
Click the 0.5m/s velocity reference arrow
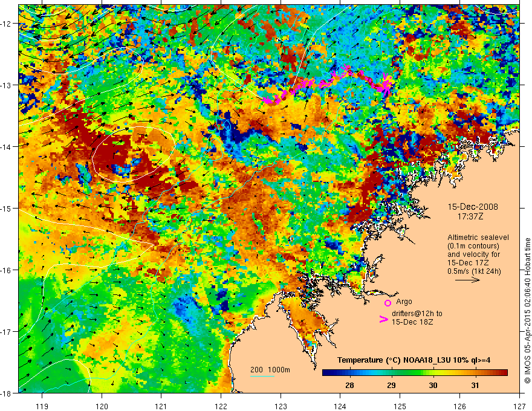click(467, 280)
